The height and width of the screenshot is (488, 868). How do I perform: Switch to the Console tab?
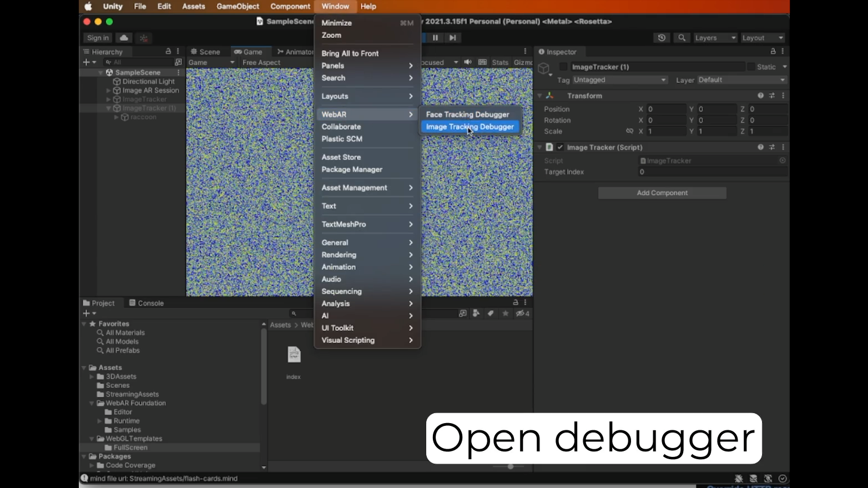click(x=147, y=303)
